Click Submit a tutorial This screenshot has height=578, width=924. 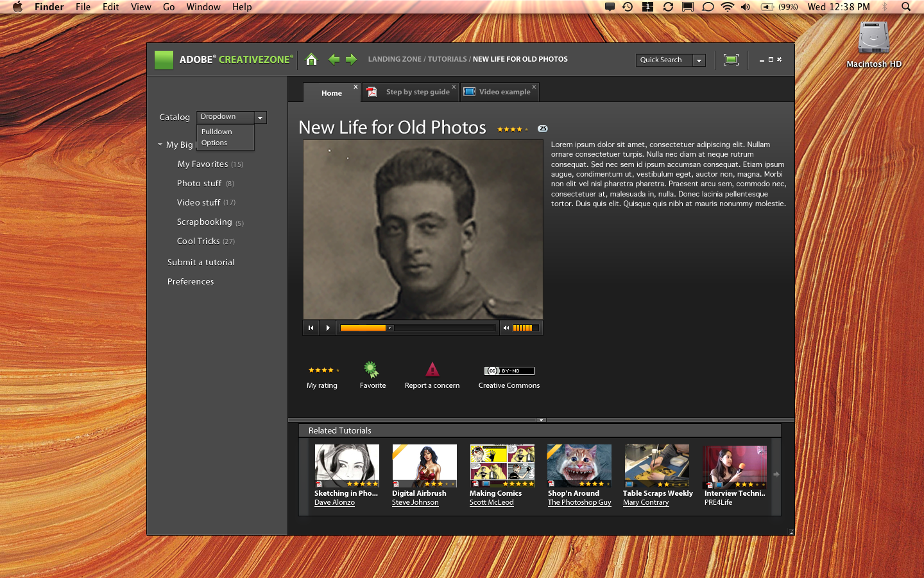pos(201,263)
